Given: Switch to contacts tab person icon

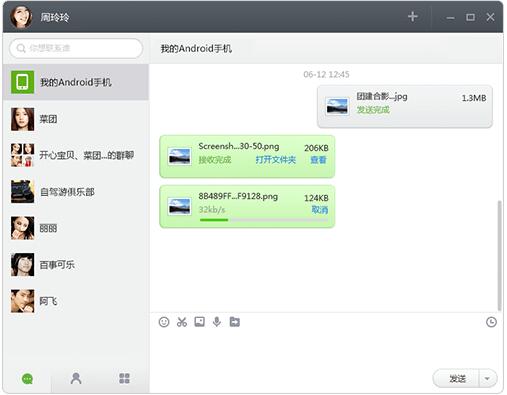Looking at the screenshot, I should pos(76,378).
